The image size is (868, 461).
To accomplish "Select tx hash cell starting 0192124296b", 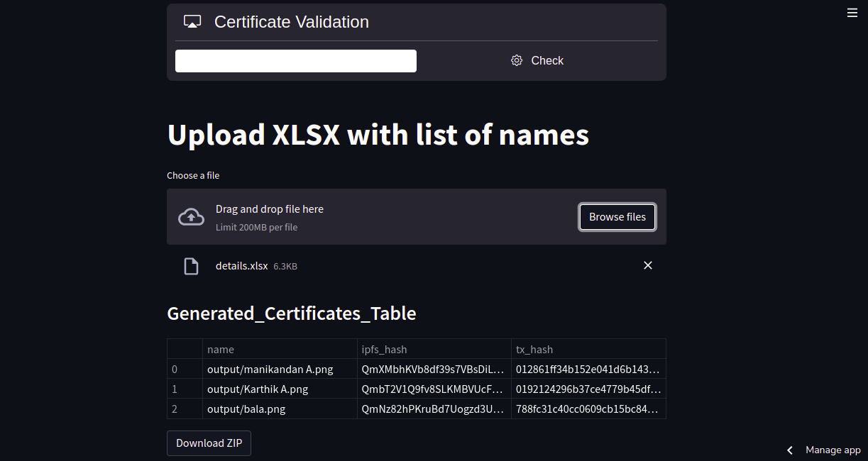I will coord(588,389).
